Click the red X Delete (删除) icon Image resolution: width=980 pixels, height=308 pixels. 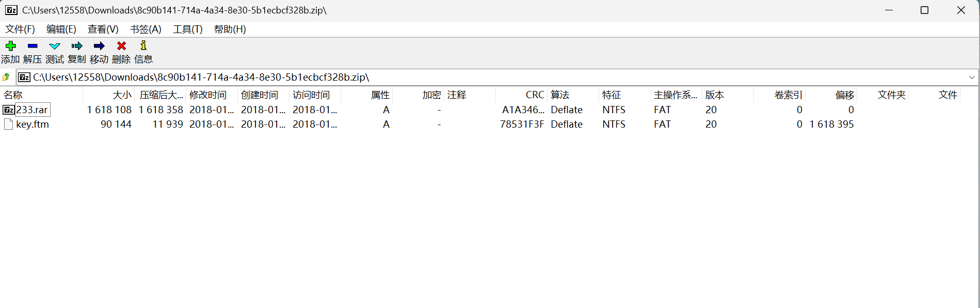(x=121, y=46)
